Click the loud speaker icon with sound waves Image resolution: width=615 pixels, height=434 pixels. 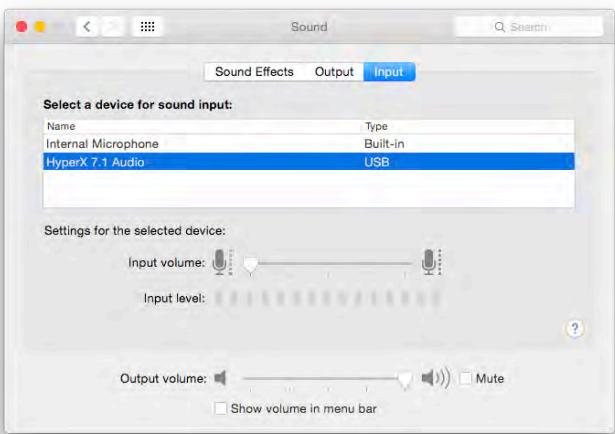point(435,378)
